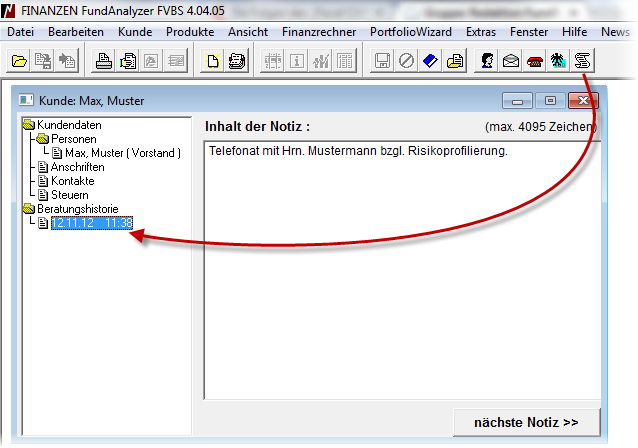Collapse the Personen folder node
This screenshot has height=448, width=638.
tap(42, 139)
